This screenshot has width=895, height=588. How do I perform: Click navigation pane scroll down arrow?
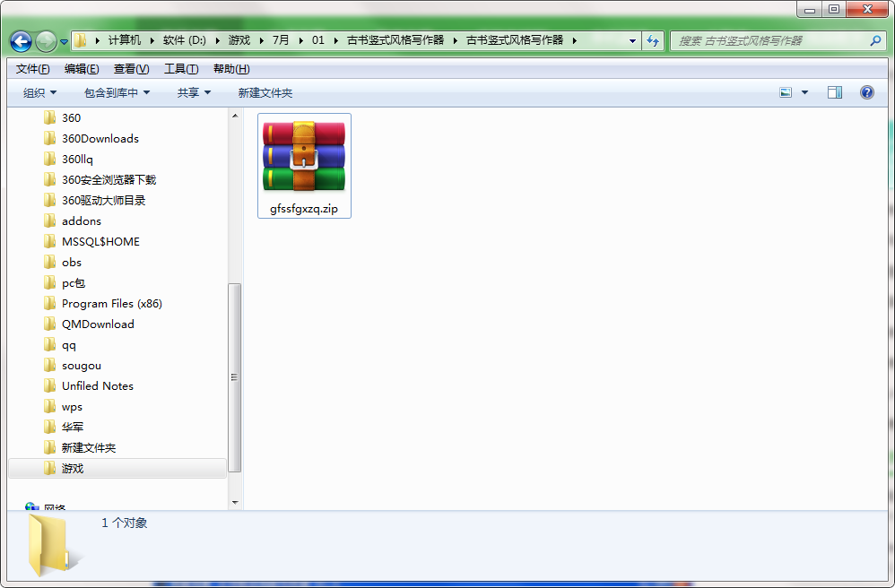tap(235, 503)
